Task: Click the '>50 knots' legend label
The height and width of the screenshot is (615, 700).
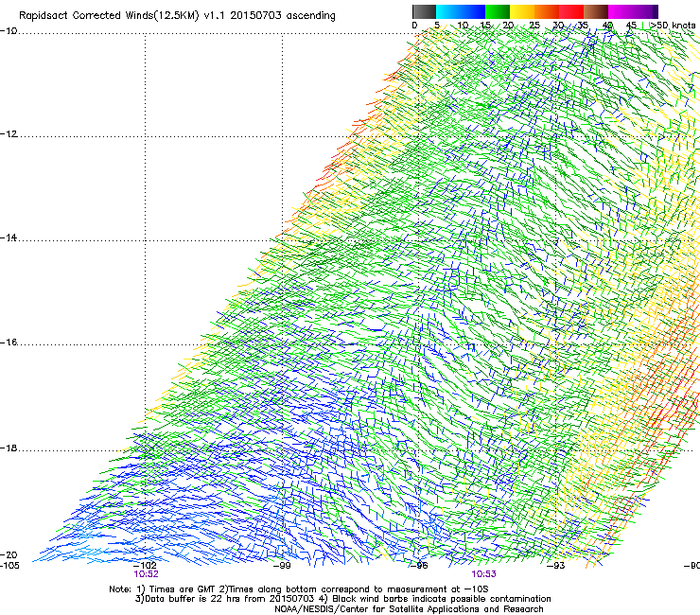Action: pos(673,26)
